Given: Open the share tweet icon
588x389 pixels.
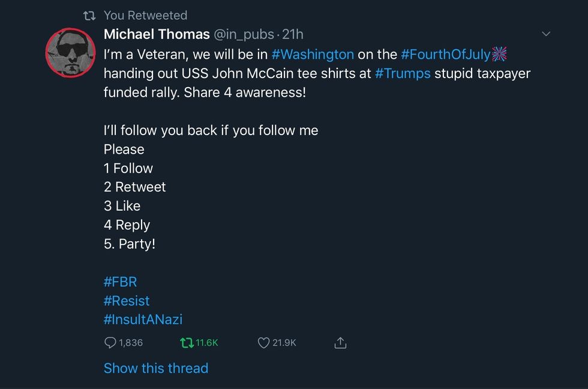Looking at the screenshot, I should click(x=340, y=343).
